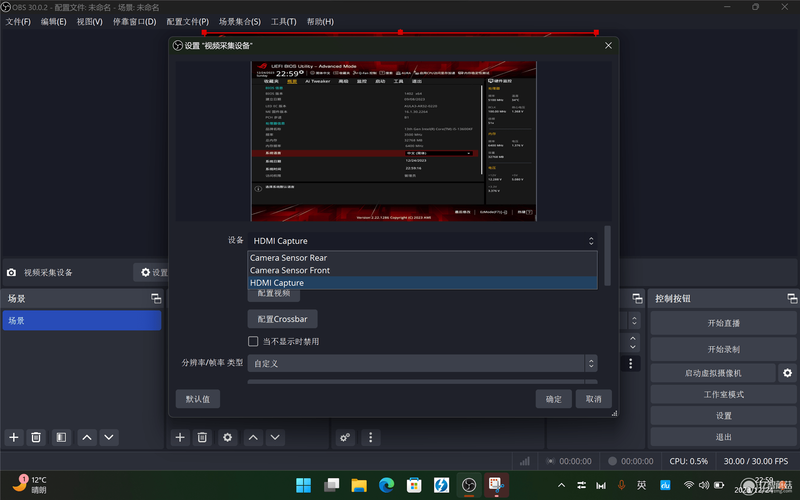
Task: Remove the selected source with trash icon
Action: pyautogui.click(x=202, y=437)
